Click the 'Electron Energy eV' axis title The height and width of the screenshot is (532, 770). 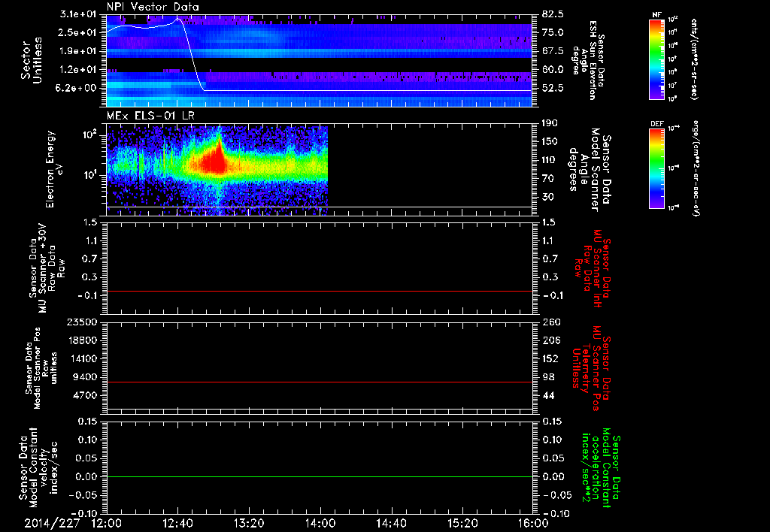coord(55,169)
